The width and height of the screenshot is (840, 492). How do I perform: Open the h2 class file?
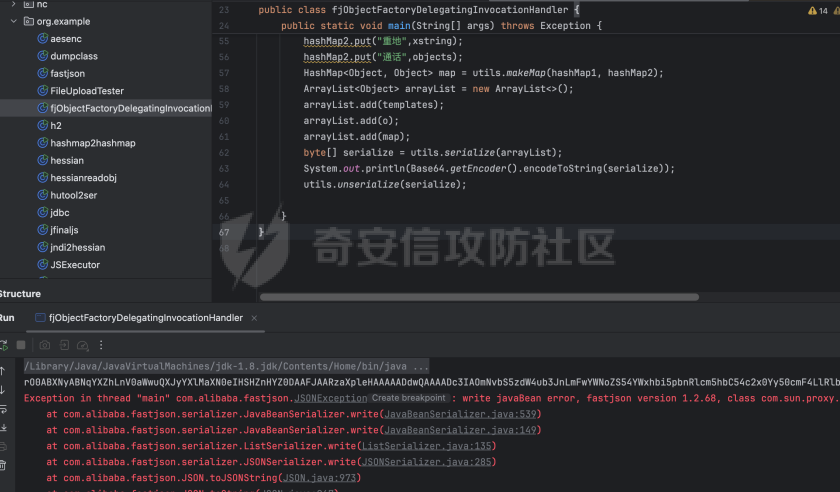tap(56, 125)
